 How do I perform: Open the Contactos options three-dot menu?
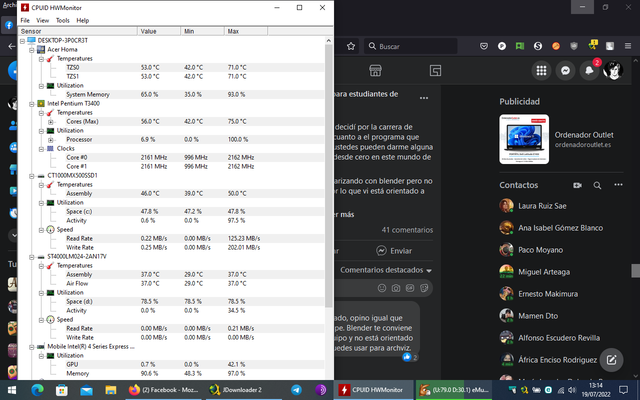pyautogui.click(x=618, y=185)
